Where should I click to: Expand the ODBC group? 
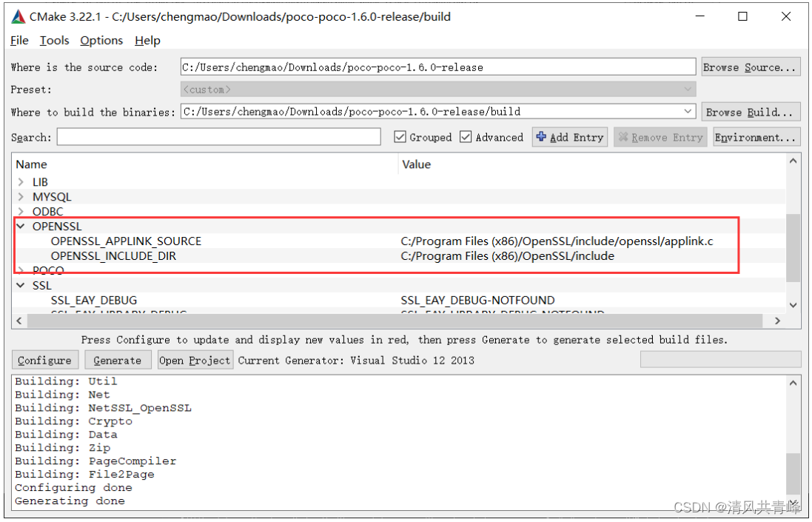(21, 211)
